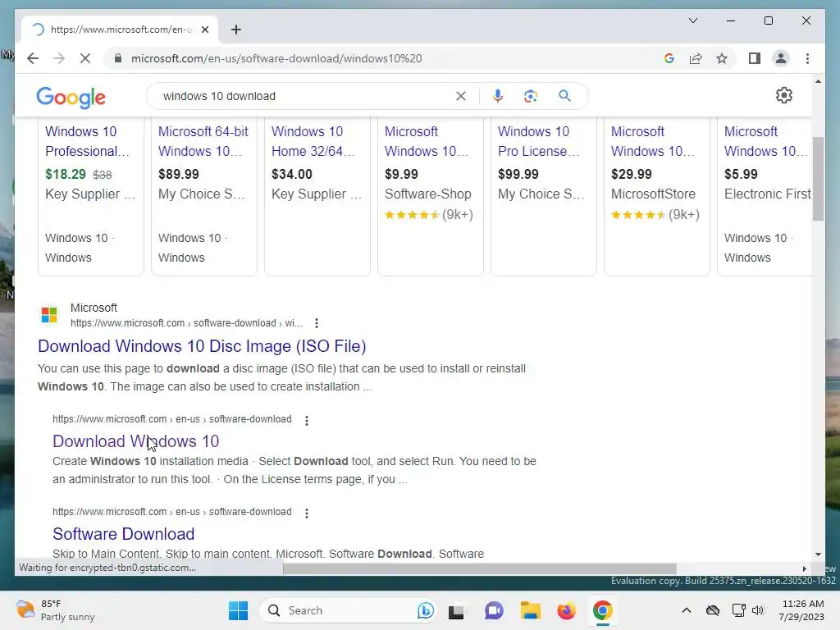This screenshot has height=630, width=840.
Task: Click the scroll-right arrow of horizontal scrollbar
Action: (x=804, y=568)
